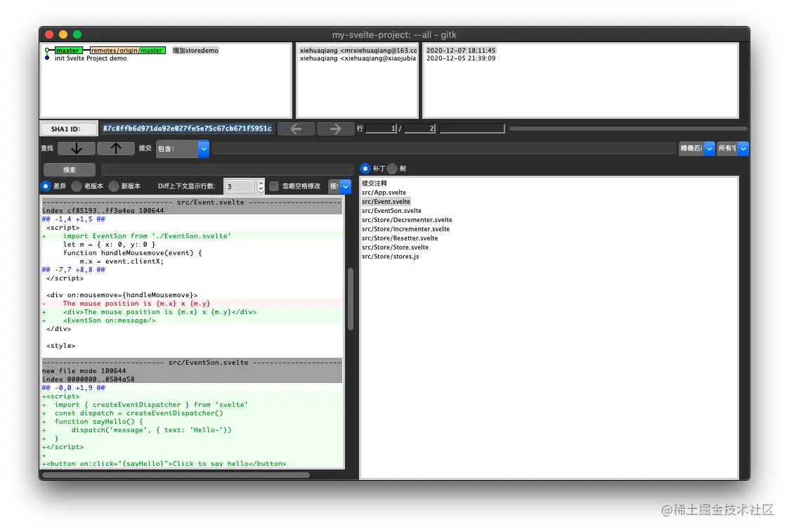Screen dimensions: 789x532
Task: Click the 提交注释 entry in file list
Action: point(374,183)
